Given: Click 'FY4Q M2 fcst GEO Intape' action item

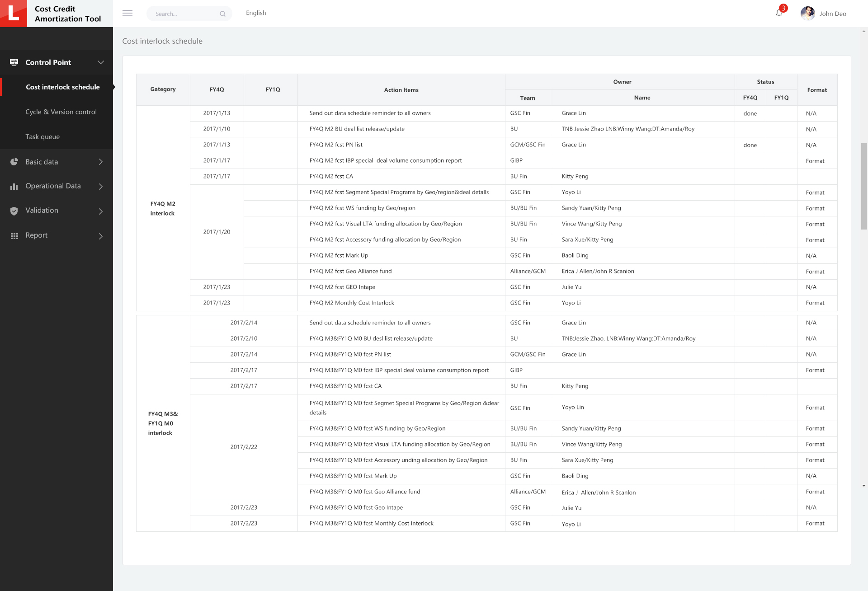Looking at the screenshot, I should point(342,287).
